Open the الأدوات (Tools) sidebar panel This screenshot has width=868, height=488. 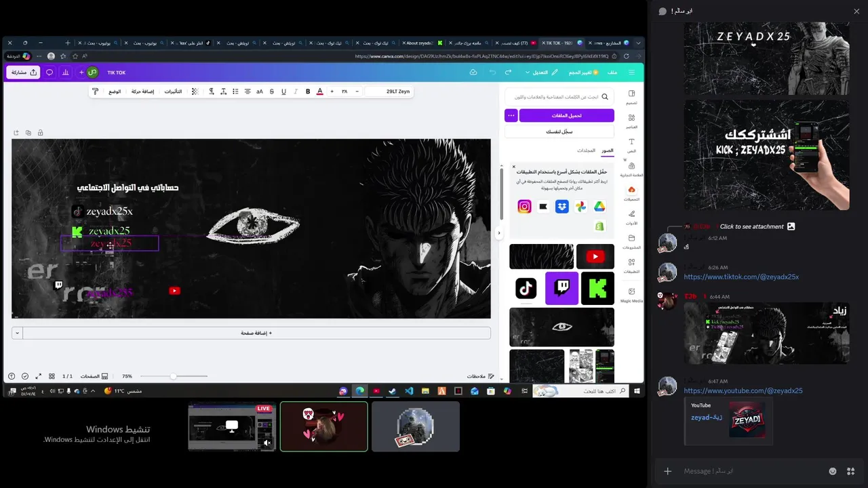(631, 218)
